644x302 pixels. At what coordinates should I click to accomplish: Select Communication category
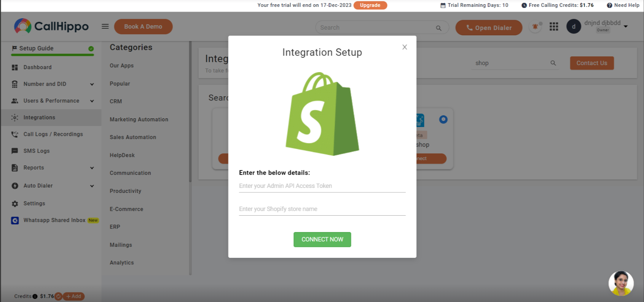130,173
